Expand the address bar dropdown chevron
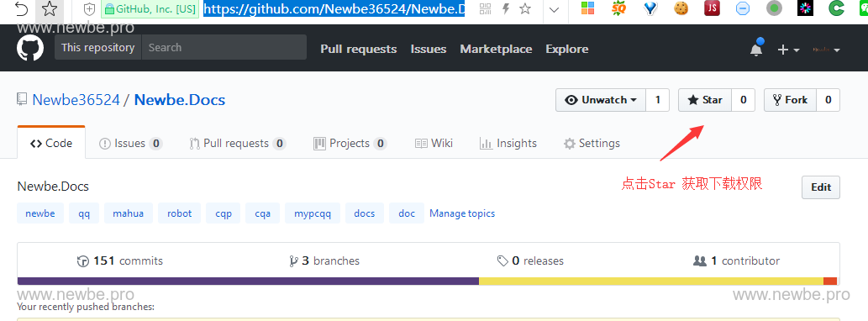Image resolution: width=868 pixels, height=321 pixels. tap(554, 9)
